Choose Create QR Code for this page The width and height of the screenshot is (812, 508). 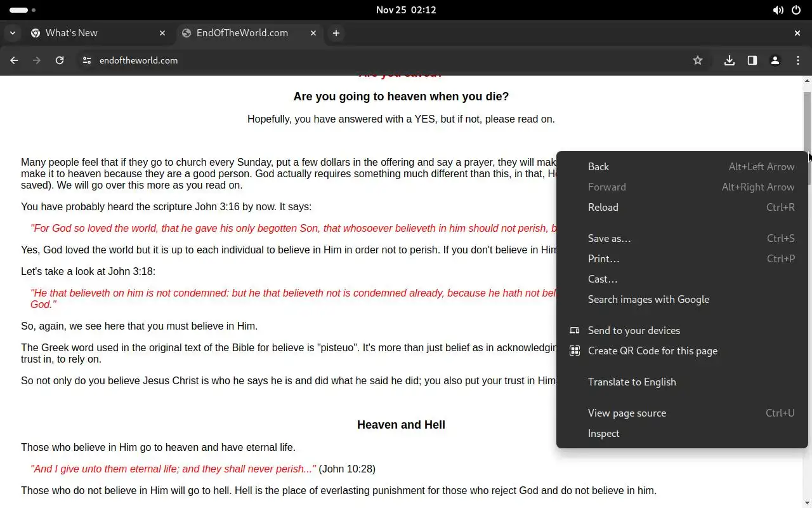tap(682, 351)
